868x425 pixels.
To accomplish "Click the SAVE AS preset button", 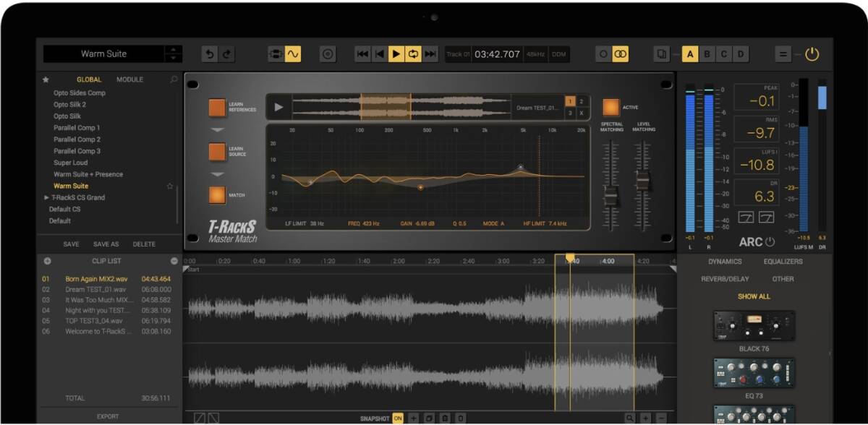I will [x=106, y=244].
